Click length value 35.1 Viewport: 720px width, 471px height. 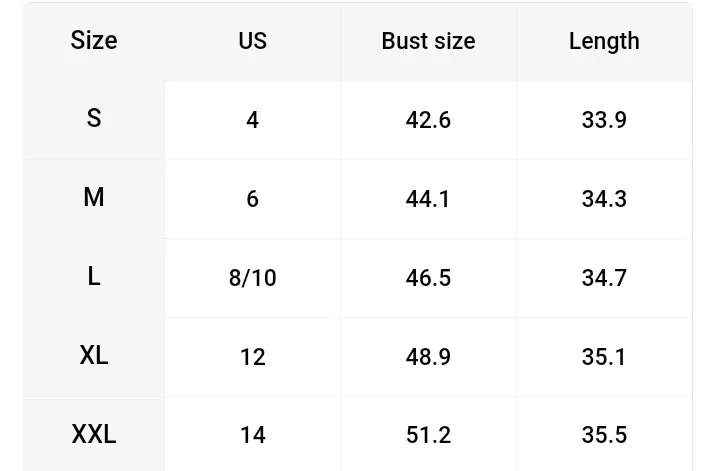pos(604,357)
